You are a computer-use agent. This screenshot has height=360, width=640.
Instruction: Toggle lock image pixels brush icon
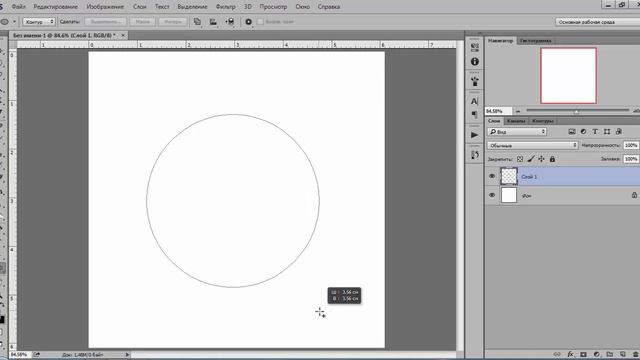tap(531, 159)
